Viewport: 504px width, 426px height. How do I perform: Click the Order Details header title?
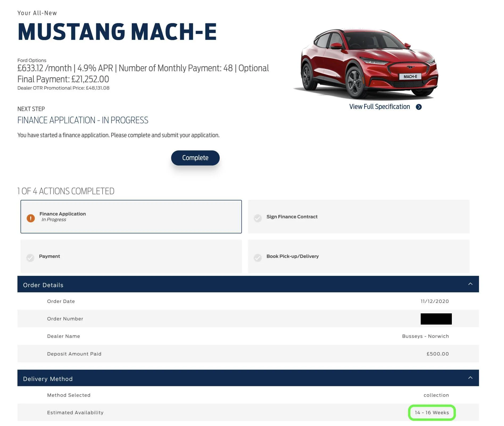tap(43, 285)
